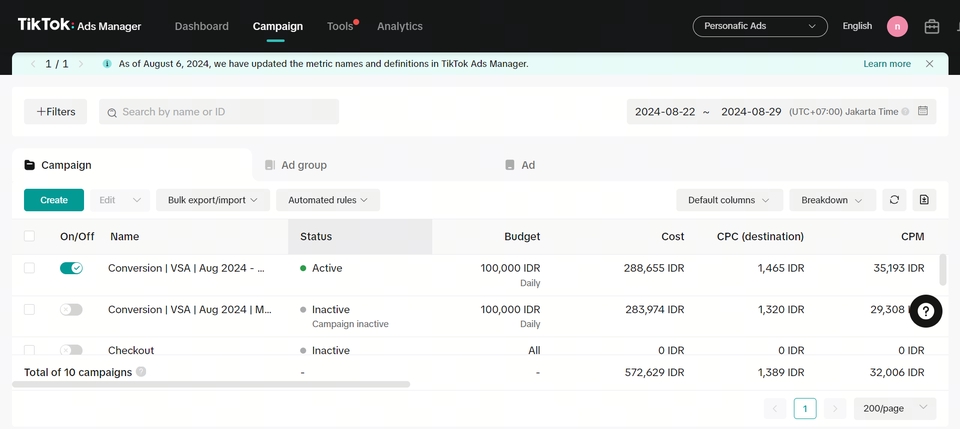Click the green Active status dot

tap(303, 268)
